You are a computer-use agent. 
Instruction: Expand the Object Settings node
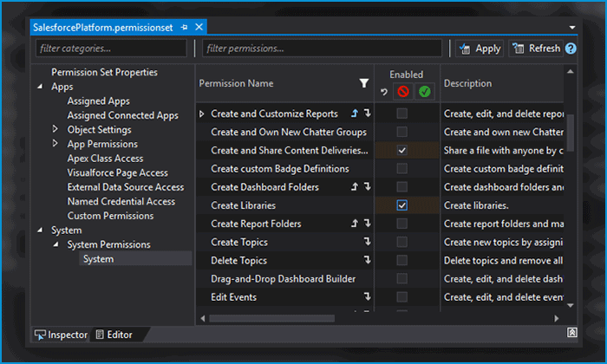click(55, 129)
